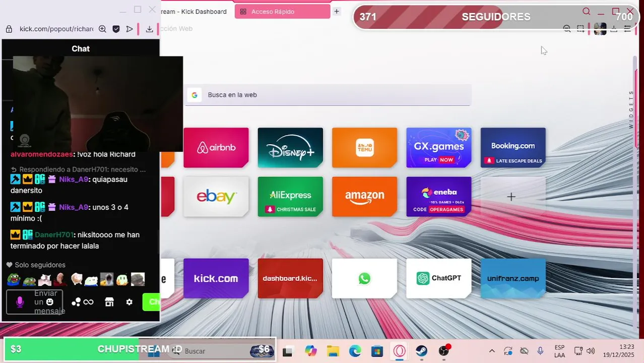Click the Opera search tabs magnifier icon
644x363 pixels.
[x=586, y=11]
